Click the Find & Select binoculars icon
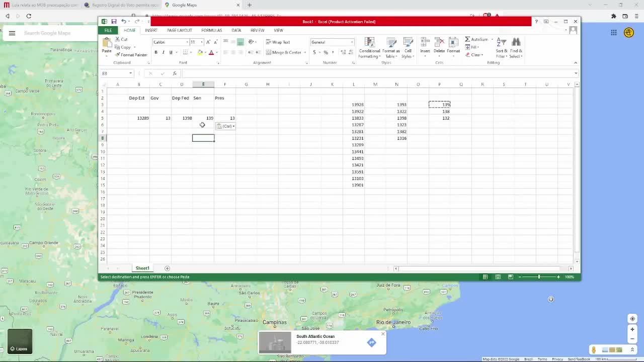644x362 pixels. [x=516, y=43]
